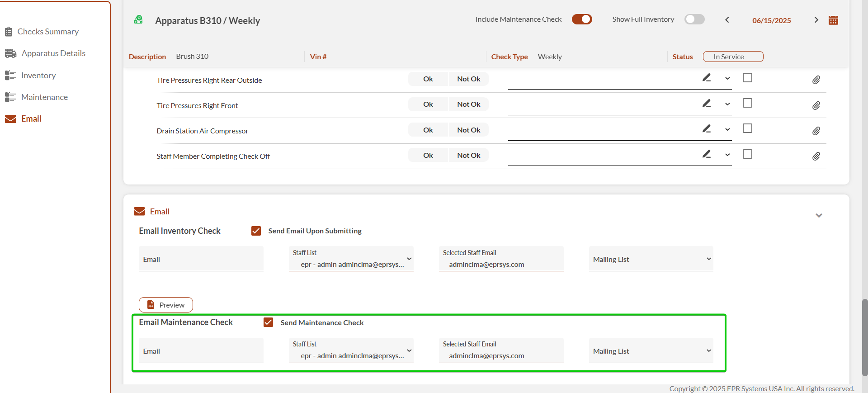Open Mailing List dropdown in Email Maintenance Check
Image resolution: width=868 pixels, height=393 pixels.
click(651, 351)
